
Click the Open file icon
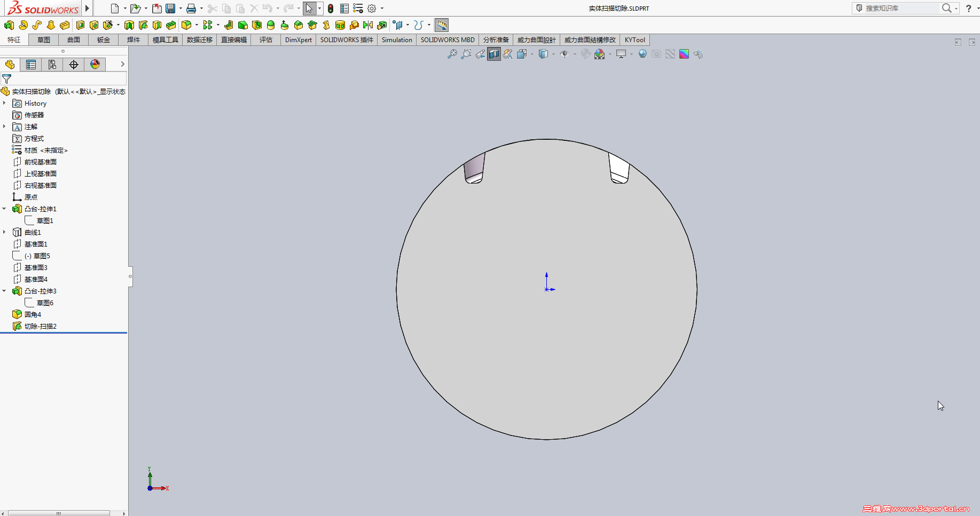[x=135, y=9]
